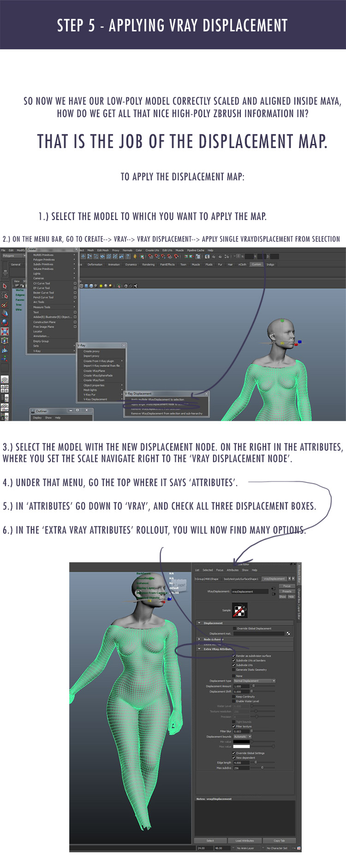Viewport: 346px width, 868px height.
Task: Click the Presets button
Action: pos(287,591)
